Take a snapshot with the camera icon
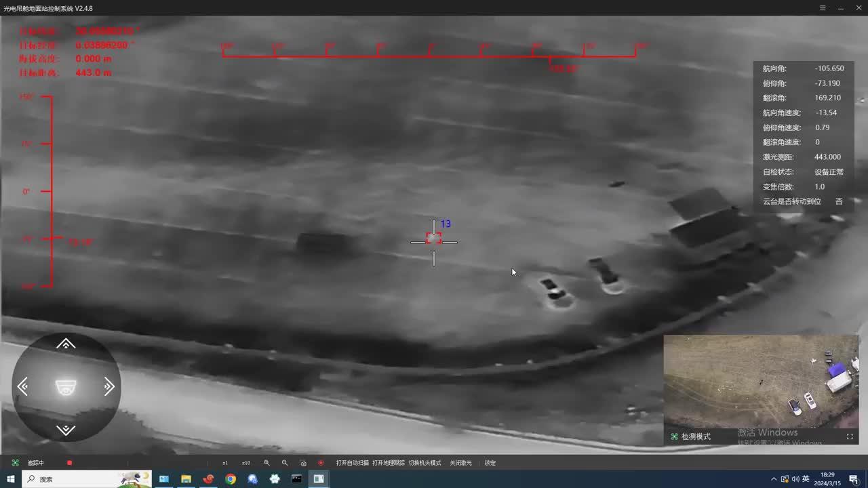 pos(303,463)
